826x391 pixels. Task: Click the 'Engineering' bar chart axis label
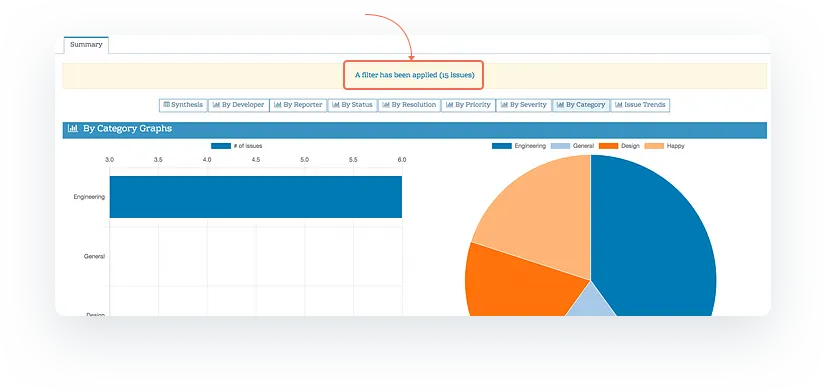point(89,197)
